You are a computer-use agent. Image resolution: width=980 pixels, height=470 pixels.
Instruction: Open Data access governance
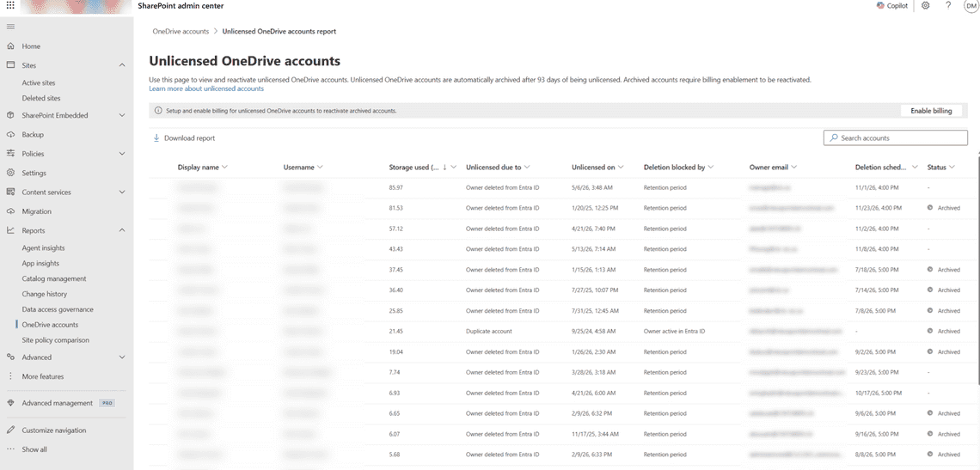[x=58, y=309]
